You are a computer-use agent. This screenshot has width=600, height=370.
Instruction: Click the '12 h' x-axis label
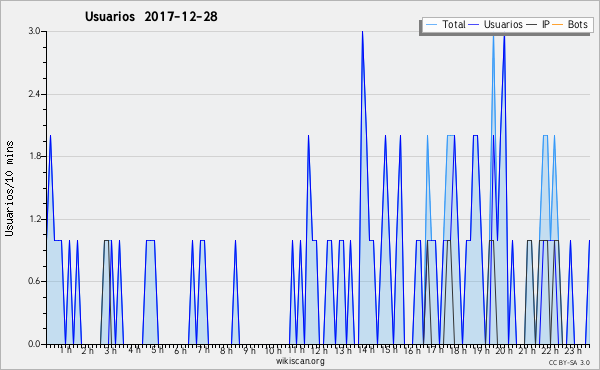(319, 350)
